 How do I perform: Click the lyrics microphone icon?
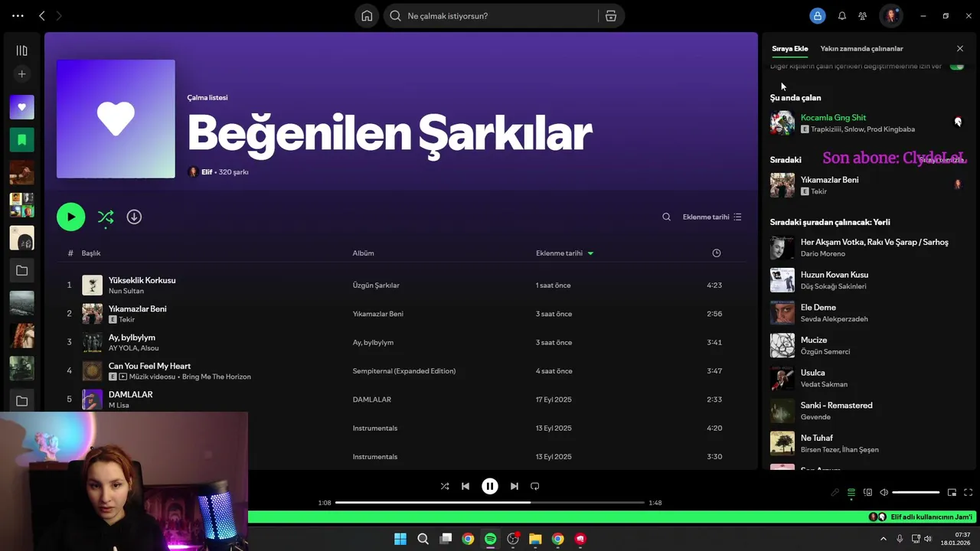[835, 493]
